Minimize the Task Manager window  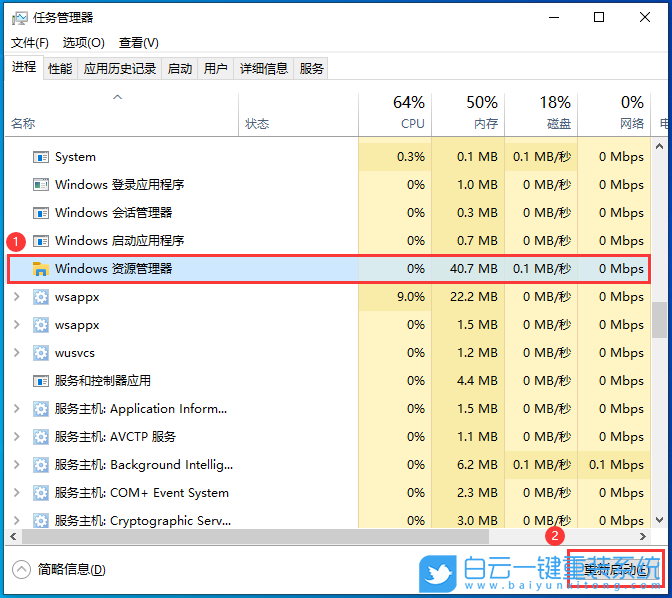point(554,18)
